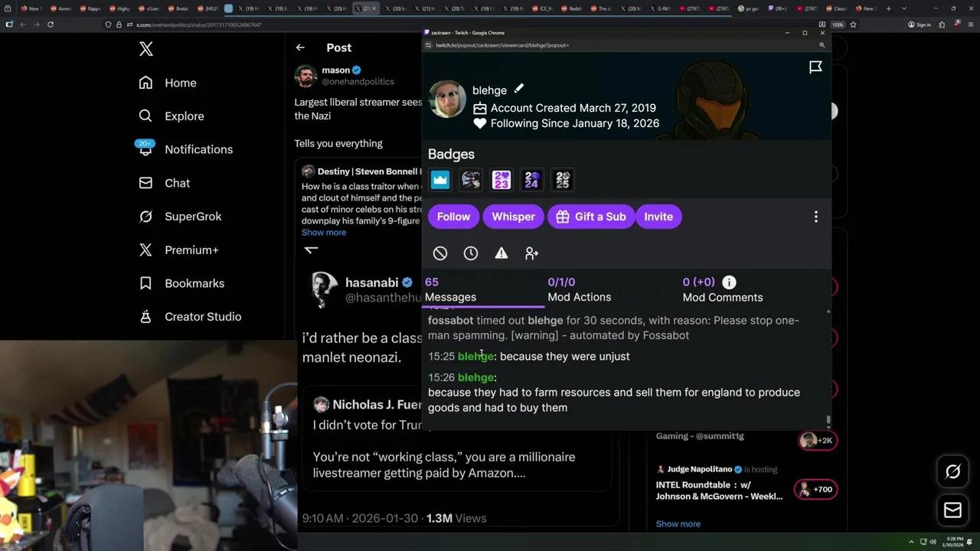
Task: Click the Mod Comments info icon
Action: tap(729, 282)
